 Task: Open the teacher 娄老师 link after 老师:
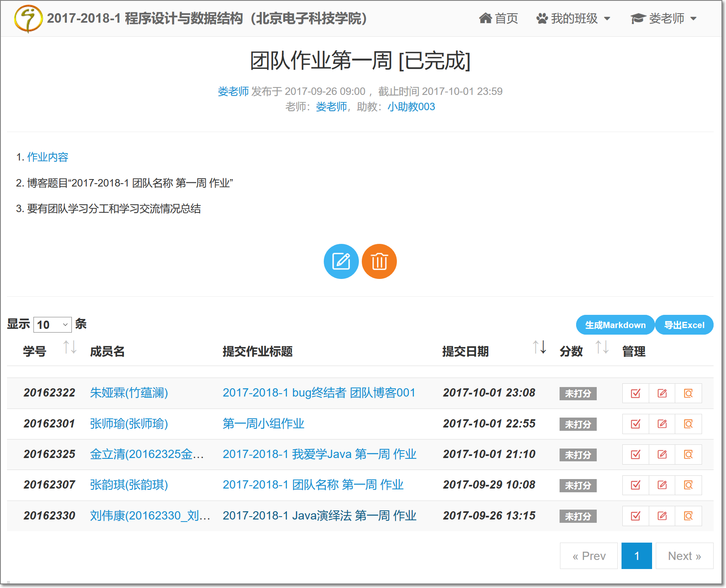(x=331, y=107)
